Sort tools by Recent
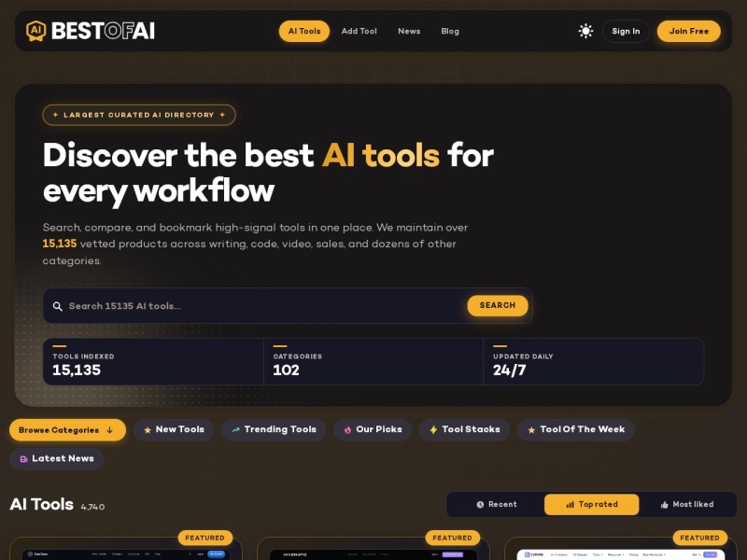The height and width of the screenshot is (560, 747). pyautogui.click(x=496, y=504)
